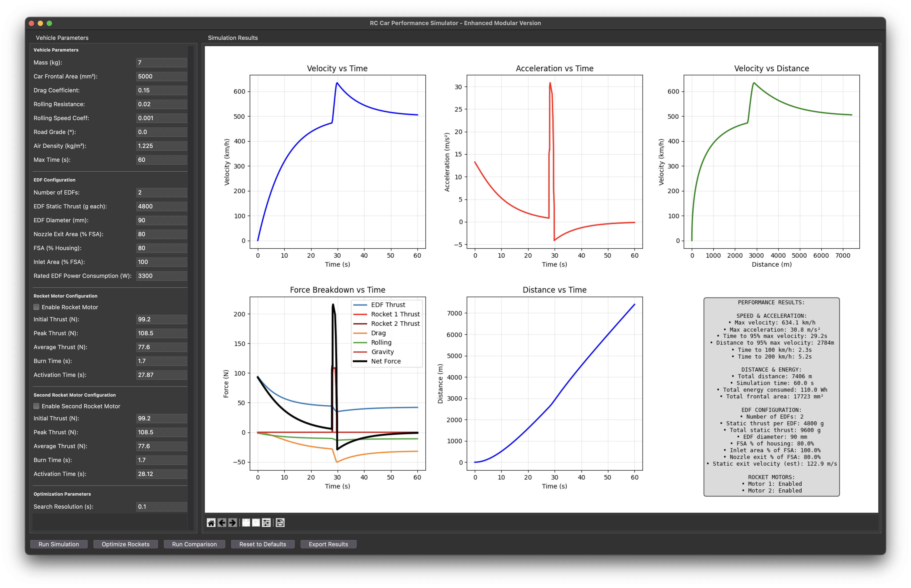Enable the Second Rocket Motor checkbox

tap(36, 406)
